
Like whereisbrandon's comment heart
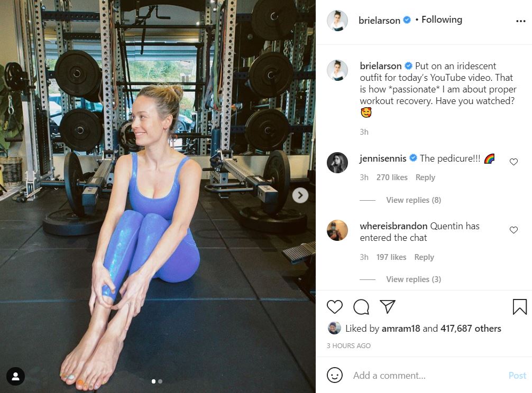tap(513, 230)
